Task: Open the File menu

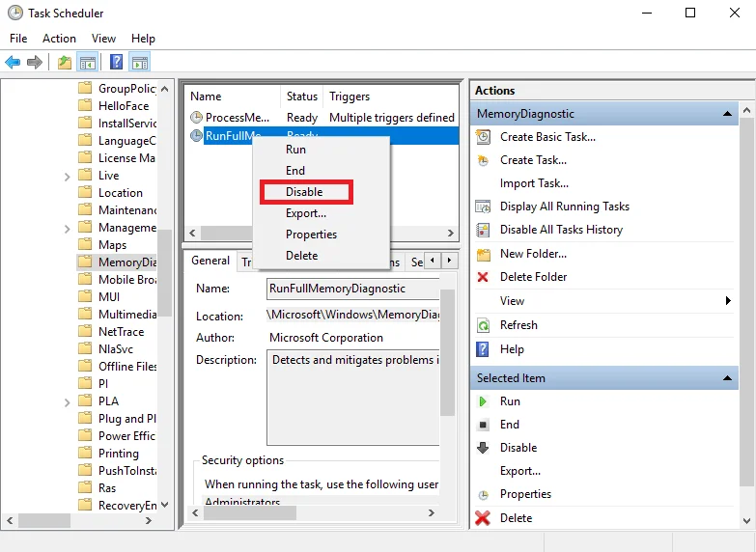Action: click(x=18, y=39)
